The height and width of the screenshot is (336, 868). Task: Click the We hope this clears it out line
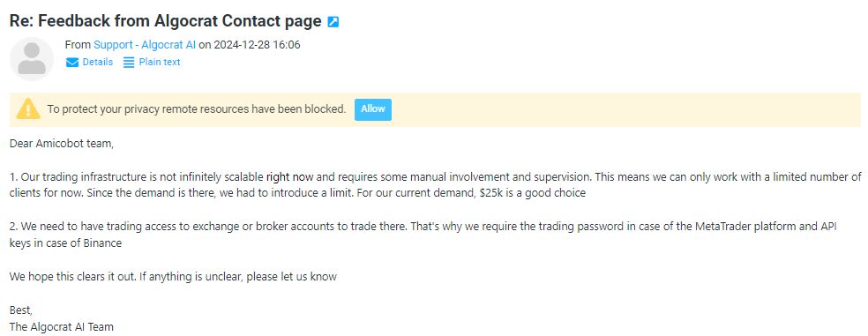pyautogui.click(x=173, y=276)
